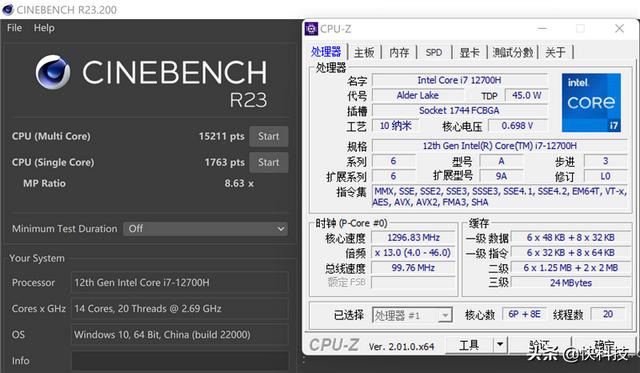Click the core voltage value 0.698 V
Viewport: 640px width, 373px height.
(x=518, y=126)
